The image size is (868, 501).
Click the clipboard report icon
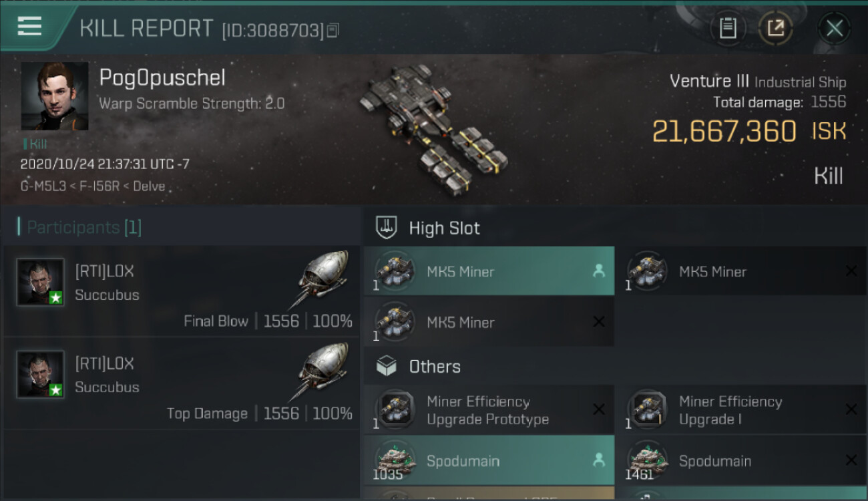[728, 28]
